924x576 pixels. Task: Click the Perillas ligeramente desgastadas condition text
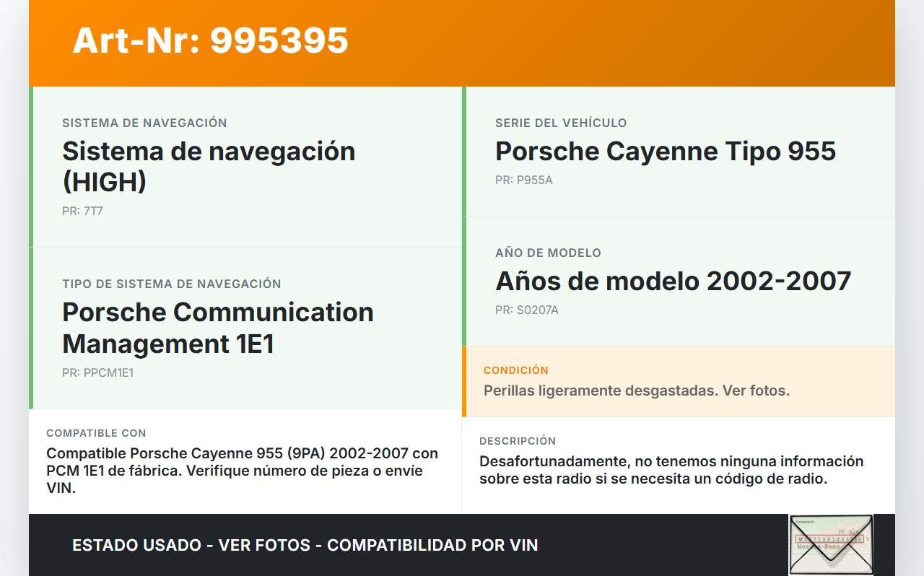636,390
